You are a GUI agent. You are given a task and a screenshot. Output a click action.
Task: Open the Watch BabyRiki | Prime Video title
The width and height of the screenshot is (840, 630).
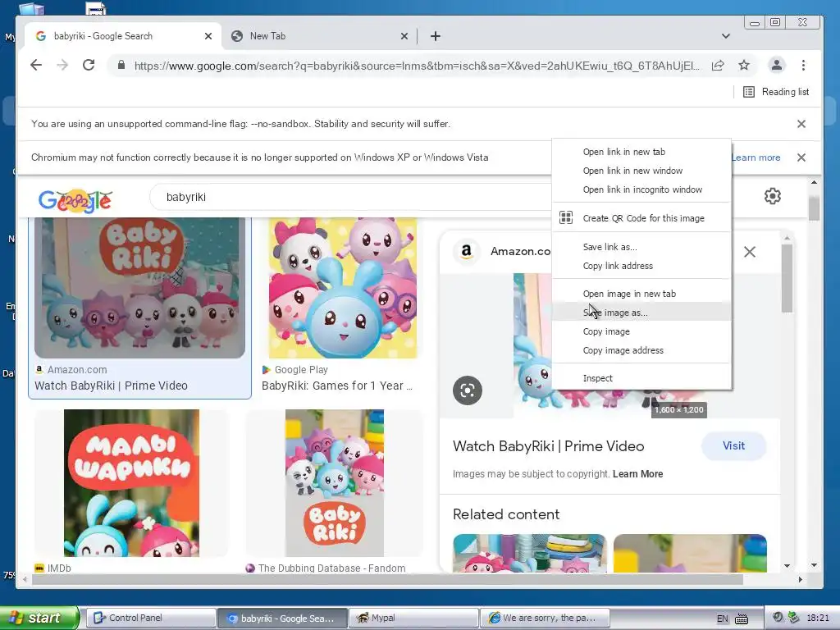point(548,446)
